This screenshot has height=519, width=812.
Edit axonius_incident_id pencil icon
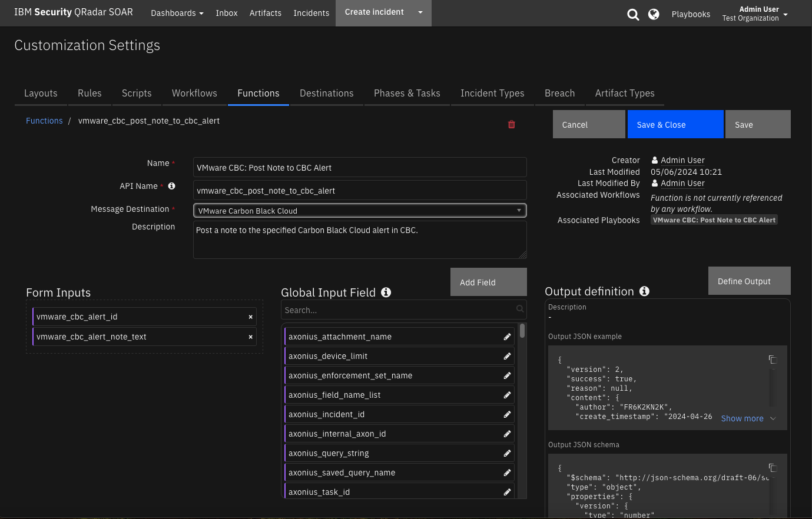tap(507, 415)
